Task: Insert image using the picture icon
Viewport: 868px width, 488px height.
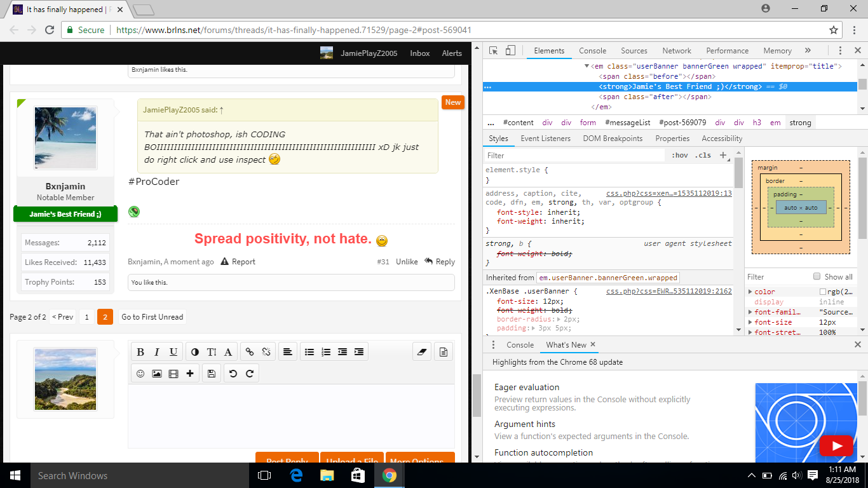Action: click(x=157, y=374)
